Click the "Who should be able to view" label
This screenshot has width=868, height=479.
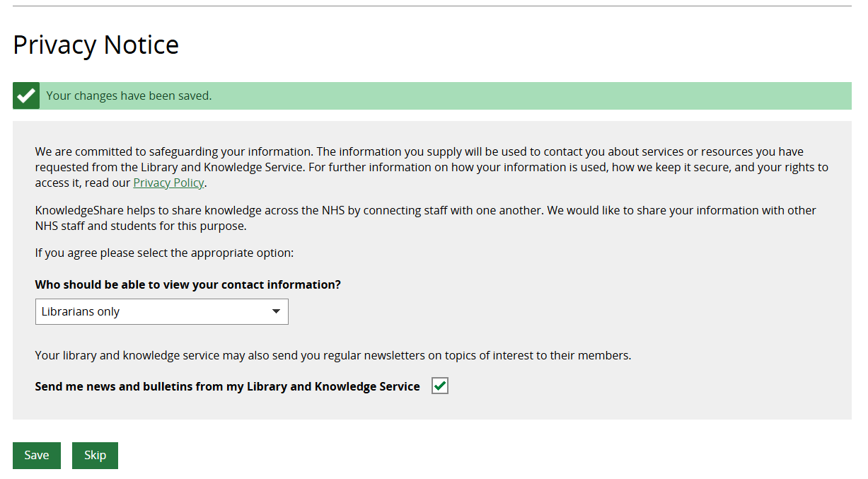click(x=187, y=284)
